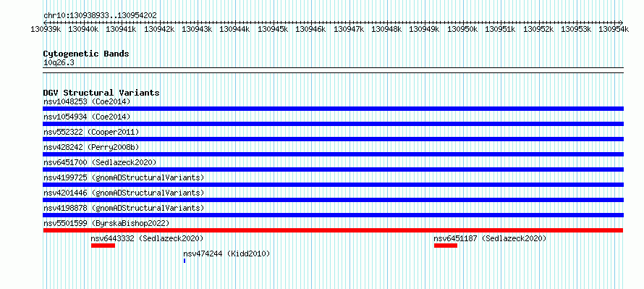This screenshot has height=289, width=644.
Task: Select the blue bar under nsv4199725
Action: click(333, 185)
